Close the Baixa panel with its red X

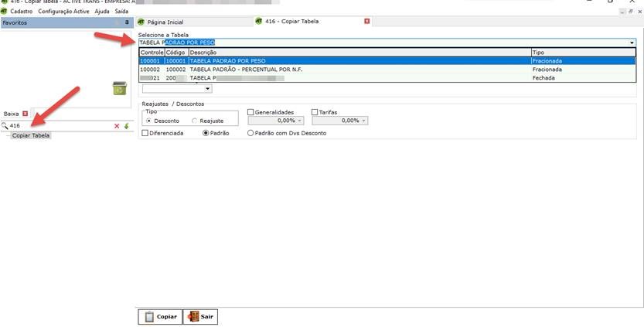pyautogui.click(x=25, y=113)
